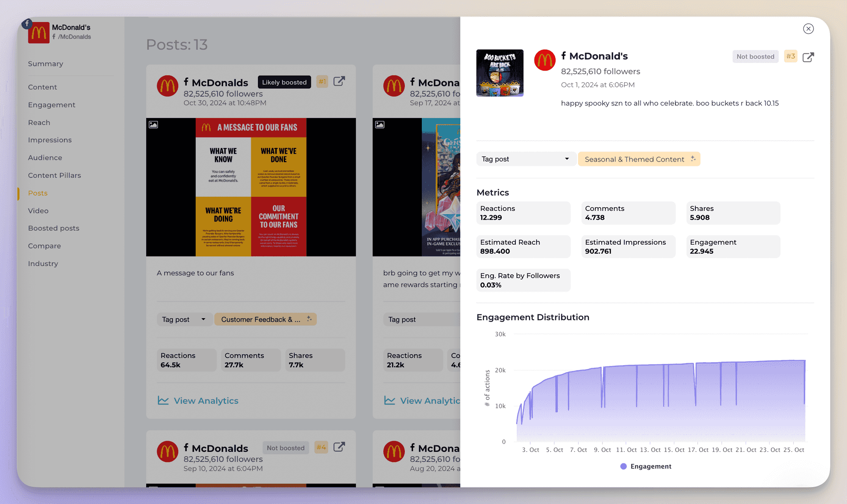Click the McDonald's page logo in sidebar
Image resolution: width=847 pixels, height=504 pixels.
pos(39,33)
